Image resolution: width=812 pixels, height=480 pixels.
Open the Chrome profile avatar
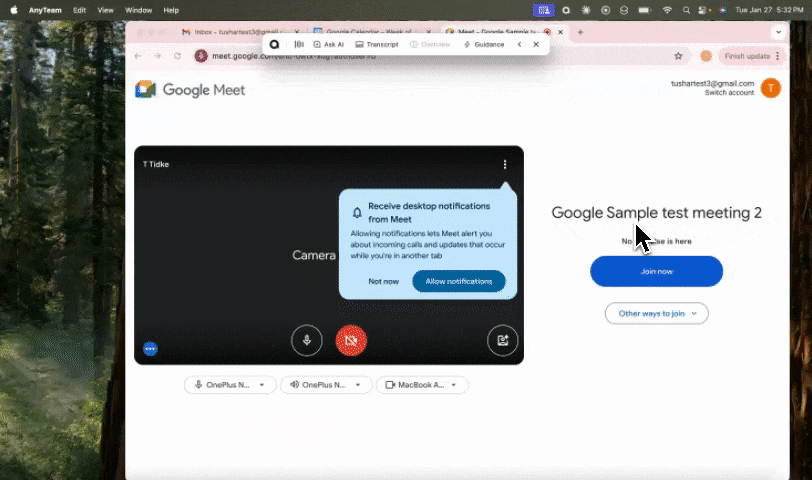pyautogui.click(x=706, y=56)
